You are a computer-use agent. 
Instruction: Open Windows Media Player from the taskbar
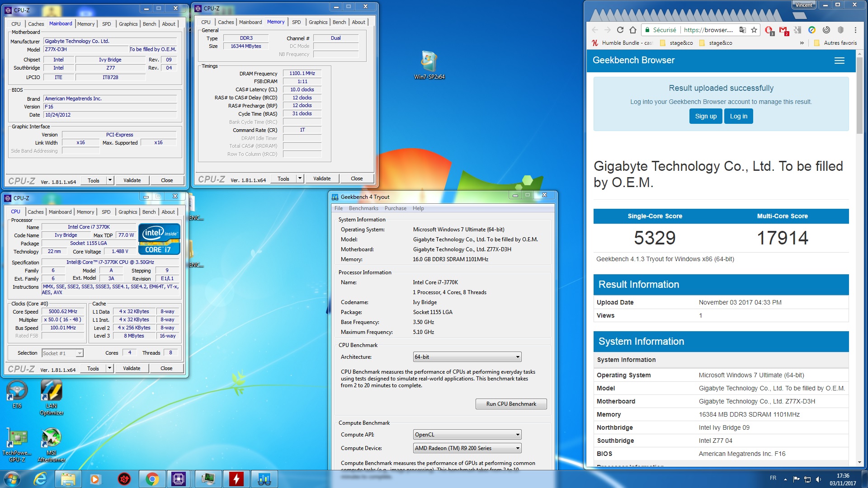[x=95, y=479]
